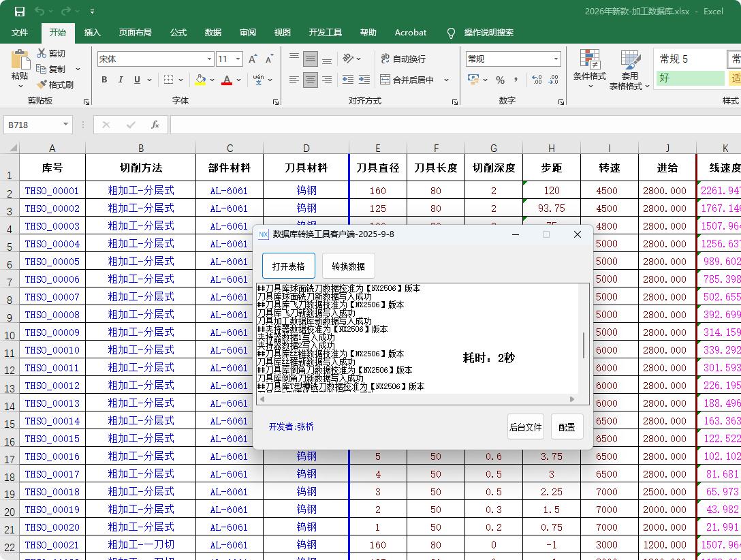
Task: Apply the borders grid icon
Action: [x=168, y=80]
